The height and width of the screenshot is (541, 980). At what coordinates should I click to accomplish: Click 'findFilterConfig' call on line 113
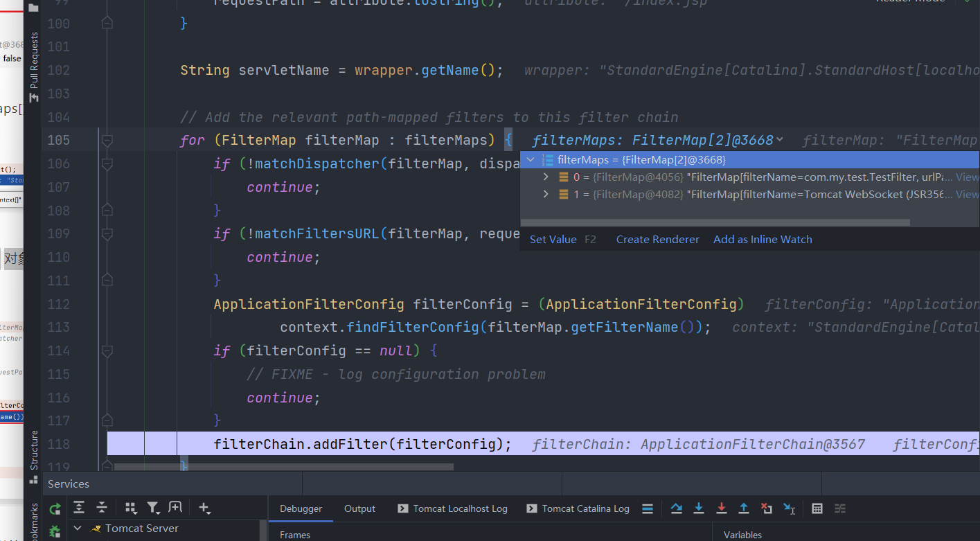[413, 327]
